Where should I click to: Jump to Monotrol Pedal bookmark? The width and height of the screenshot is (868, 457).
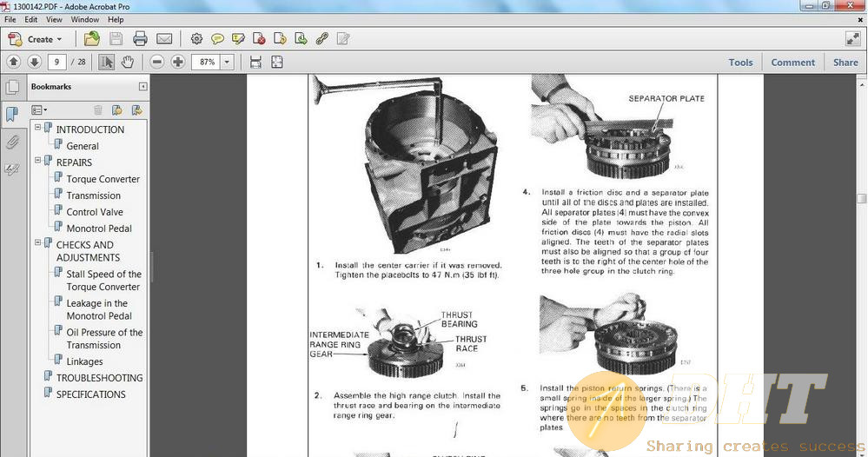(99, 228)
